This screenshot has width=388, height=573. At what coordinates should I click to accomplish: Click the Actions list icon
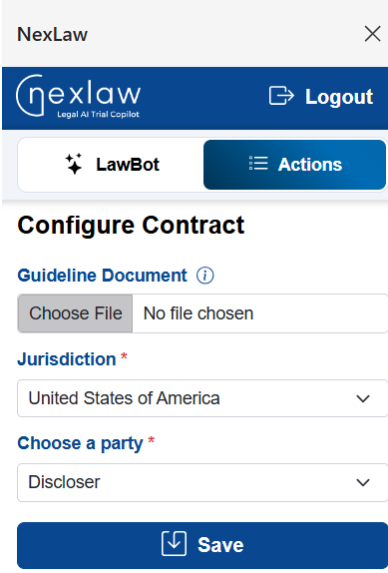(258, 163)
